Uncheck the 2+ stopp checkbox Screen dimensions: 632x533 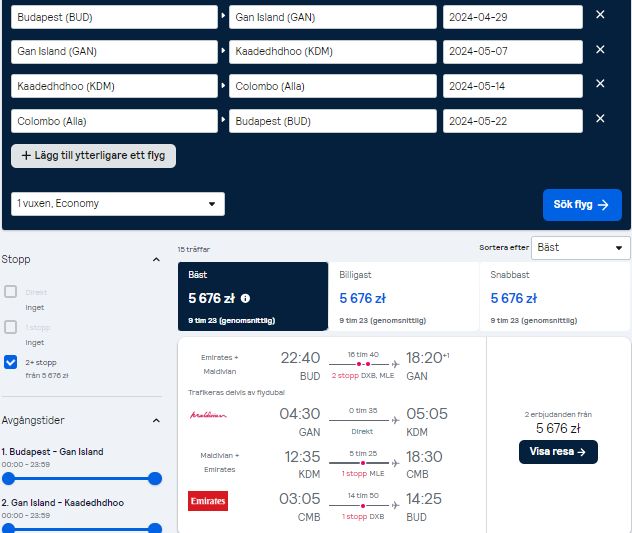pos(10,362)
